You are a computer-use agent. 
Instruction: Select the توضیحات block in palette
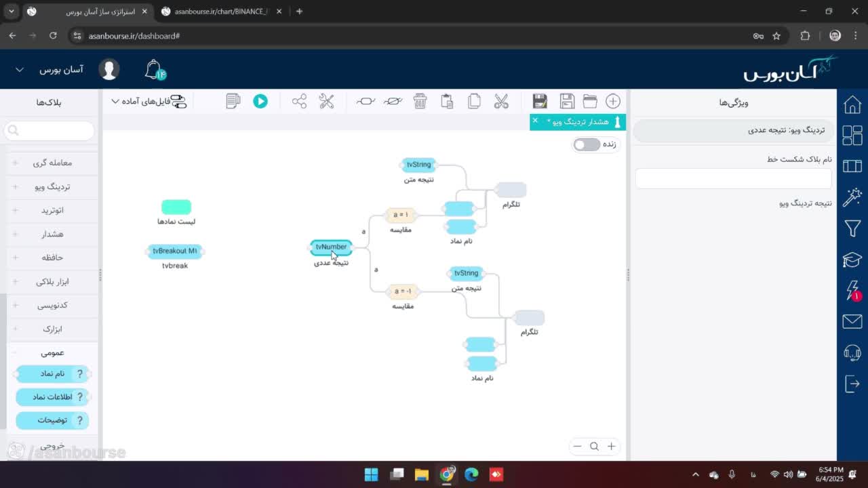[52, 420]
